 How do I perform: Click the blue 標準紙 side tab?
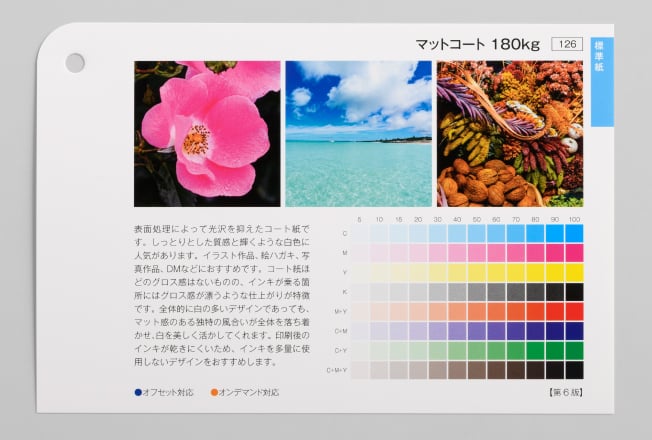[601, 82]
